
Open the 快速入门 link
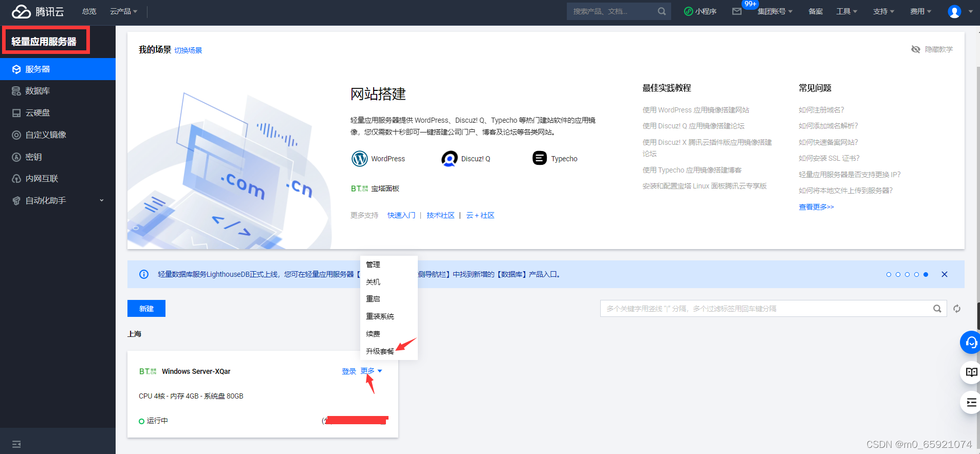pyautogui.click(x=401, y=215)
